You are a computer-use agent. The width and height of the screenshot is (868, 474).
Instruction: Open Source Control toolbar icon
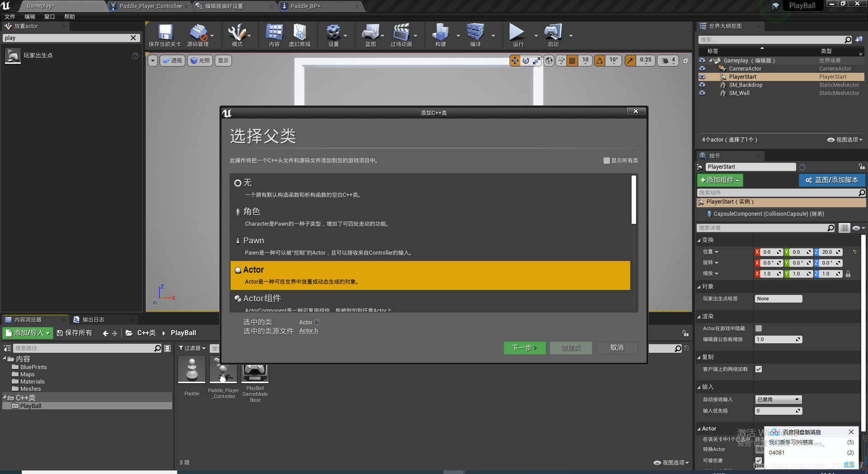point(198,33)
